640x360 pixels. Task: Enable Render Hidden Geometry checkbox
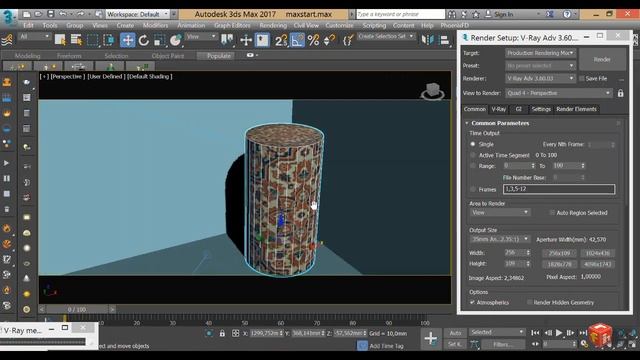529,302
